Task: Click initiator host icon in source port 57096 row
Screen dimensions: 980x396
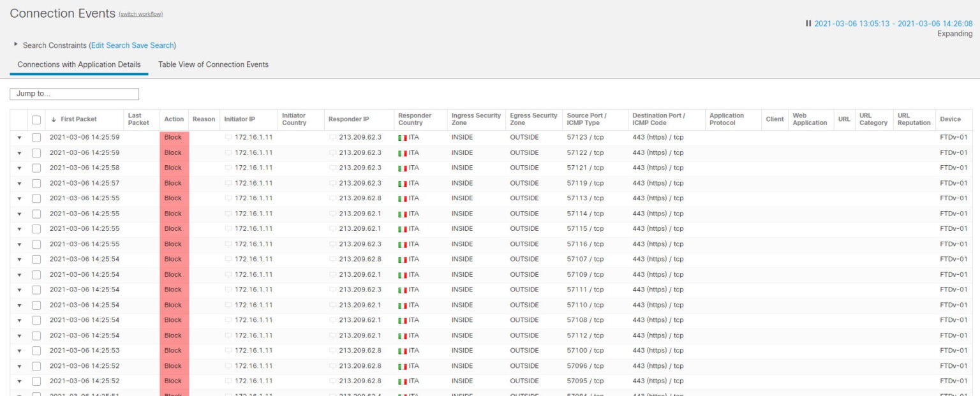Action: click(x=228, y=366)
